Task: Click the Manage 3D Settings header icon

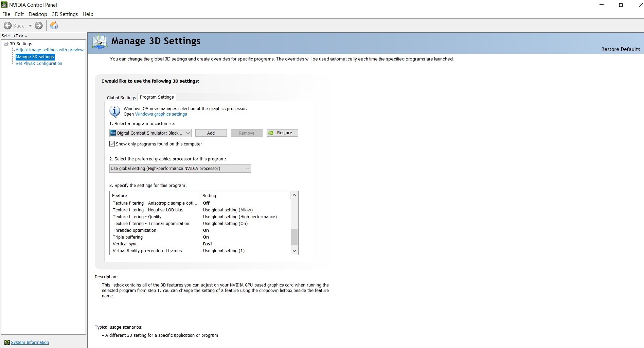Action: coord(100,42)
